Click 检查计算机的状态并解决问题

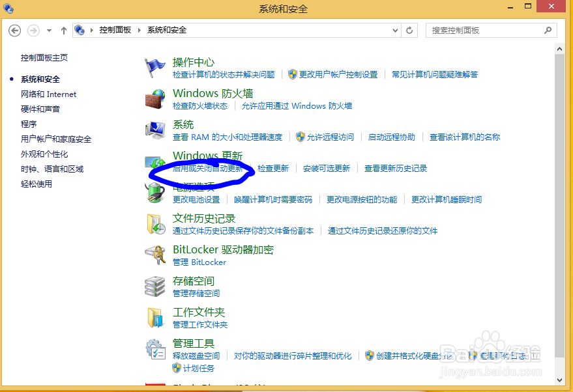point(224,74)
